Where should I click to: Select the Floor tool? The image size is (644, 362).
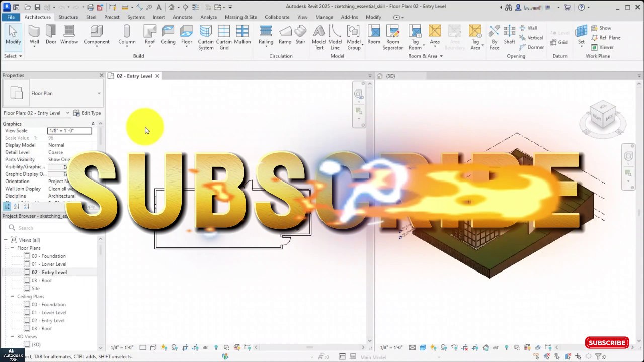[x=187, y=35]
